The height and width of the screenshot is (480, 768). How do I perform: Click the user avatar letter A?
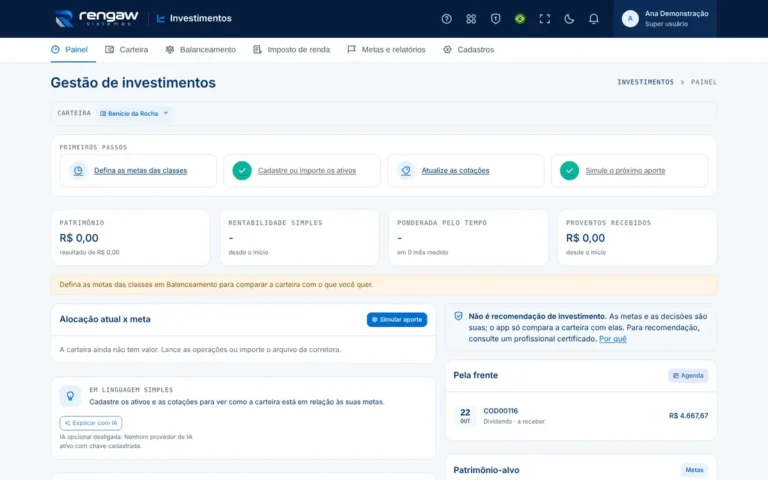click(630, 19)
